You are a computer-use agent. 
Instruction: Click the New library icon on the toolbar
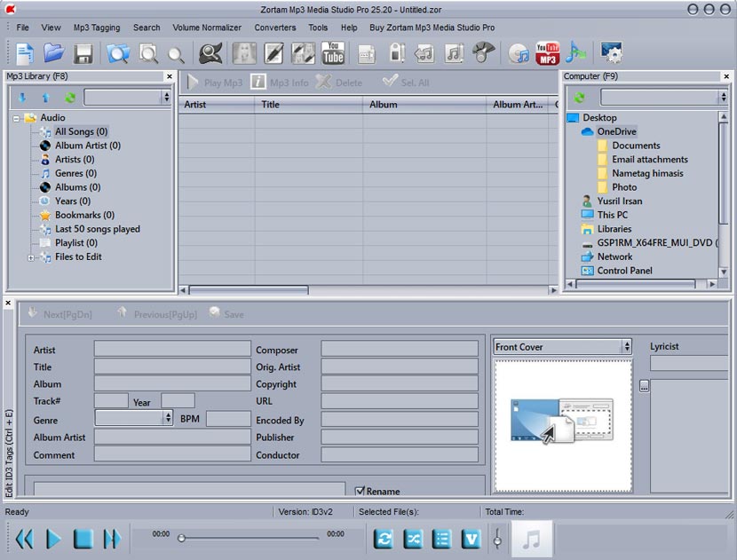[x=25, y=53]
